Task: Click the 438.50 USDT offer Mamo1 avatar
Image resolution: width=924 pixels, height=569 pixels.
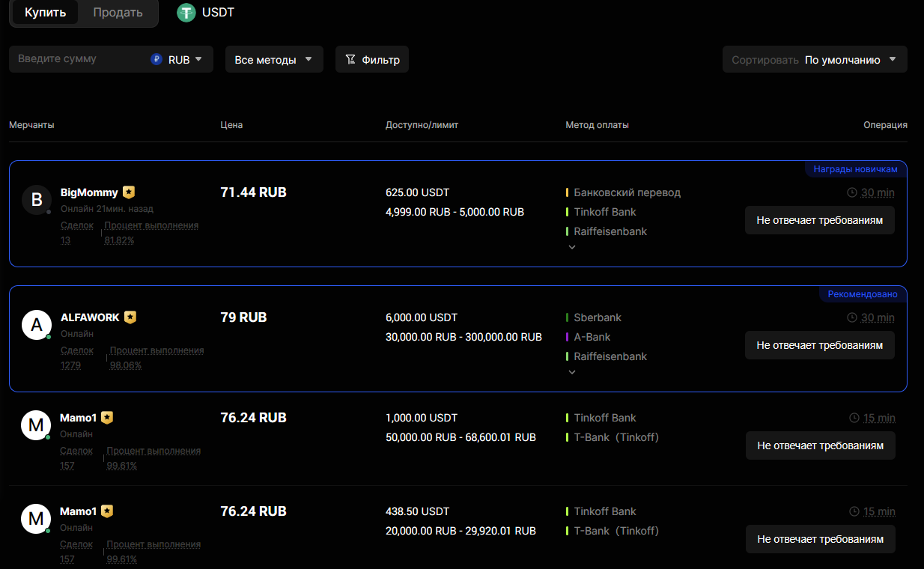Action: (36, 519)
